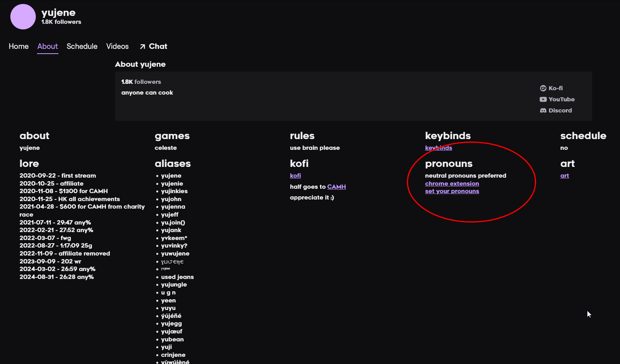Click '2020-09-22 - first stream' entry

(58, 176)
